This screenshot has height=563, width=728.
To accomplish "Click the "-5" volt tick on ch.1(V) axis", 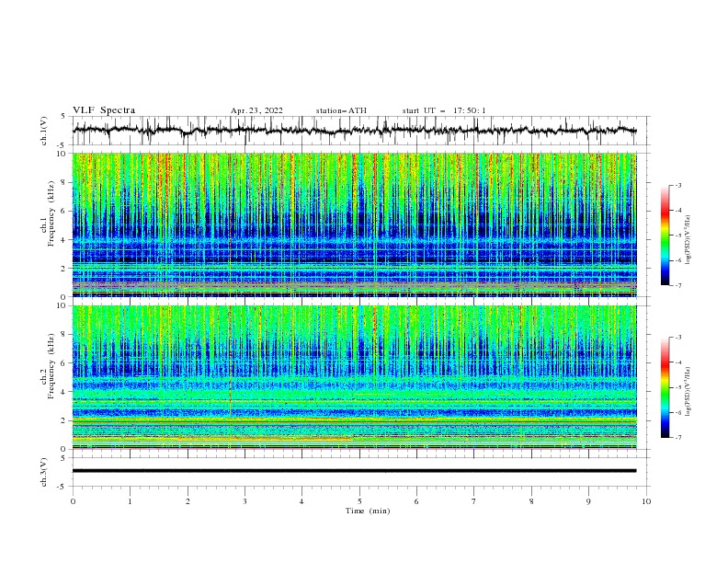I will click(63, 145).
